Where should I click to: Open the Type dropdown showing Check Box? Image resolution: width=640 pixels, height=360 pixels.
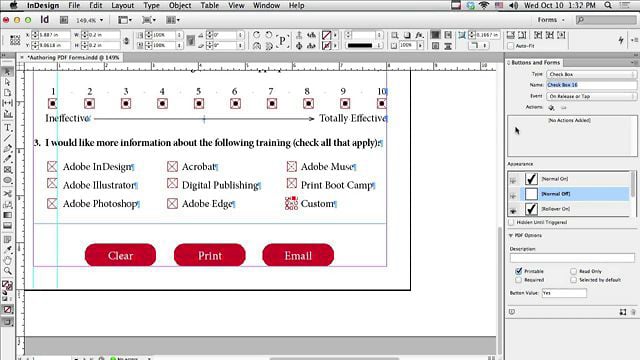[591, 74]
